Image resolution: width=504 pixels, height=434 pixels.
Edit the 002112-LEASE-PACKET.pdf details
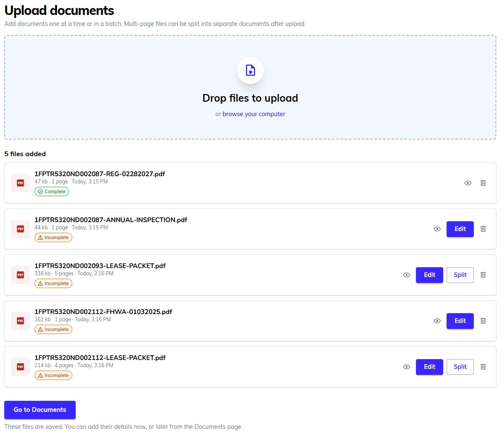pyautogui.click(x=430, y=367)
